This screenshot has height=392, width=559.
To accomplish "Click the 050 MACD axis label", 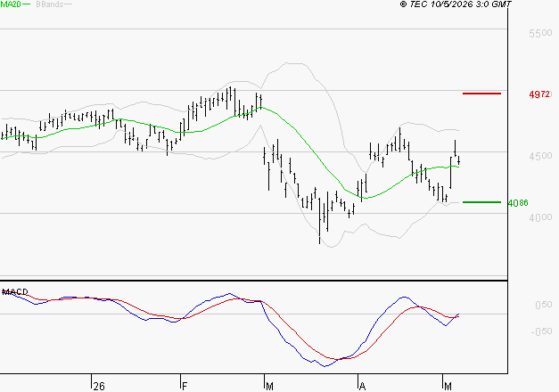I will [543, 305].
